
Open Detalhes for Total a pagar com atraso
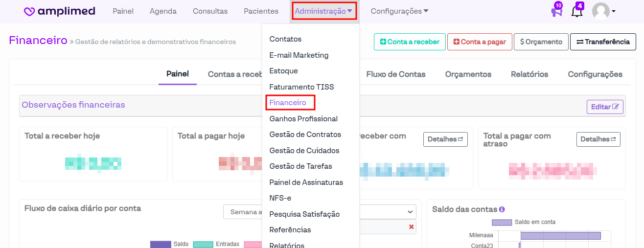(598, 139)
